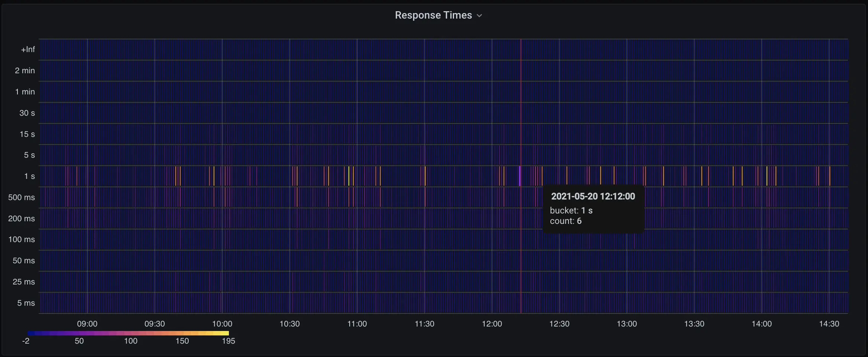Image resolution: width=868 pixels, height=357 pixels.
Task: Click the Response Times panel title
Action: coord(433,15)
